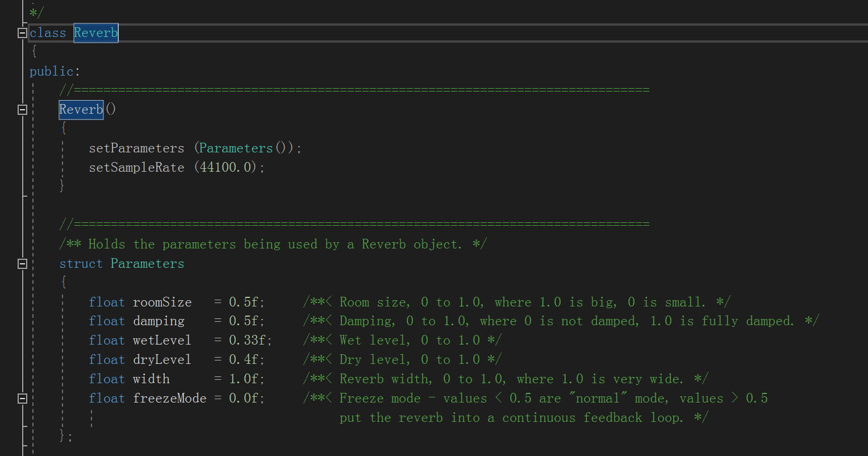The width and height of the screenshot is (868, 456).
Task: Click the damping variable name
Action: [158, 321]
